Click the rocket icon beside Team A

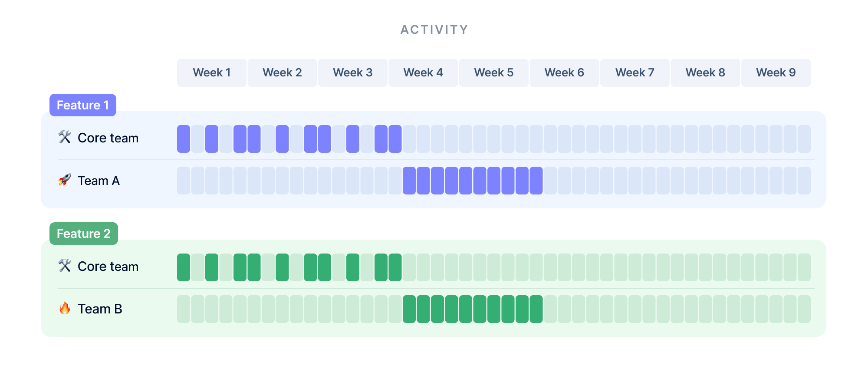(x=65, y=180)
